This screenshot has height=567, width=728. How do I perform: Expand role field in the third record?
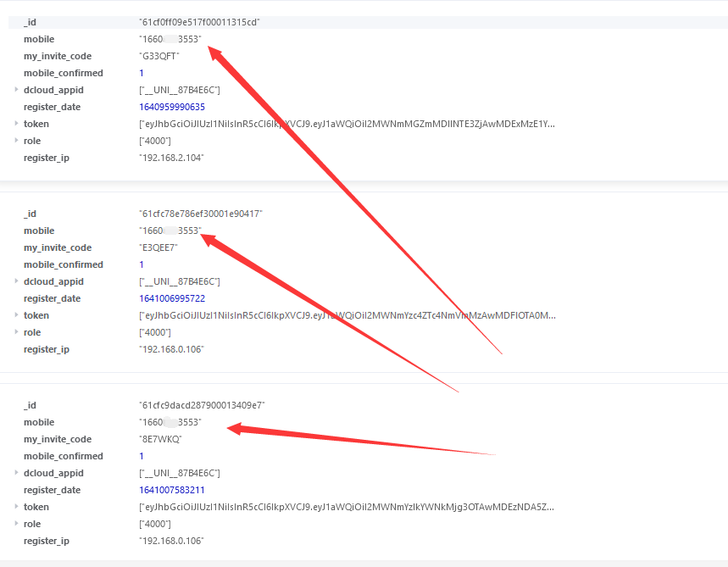pyautogui.click(x=16, y=524)
